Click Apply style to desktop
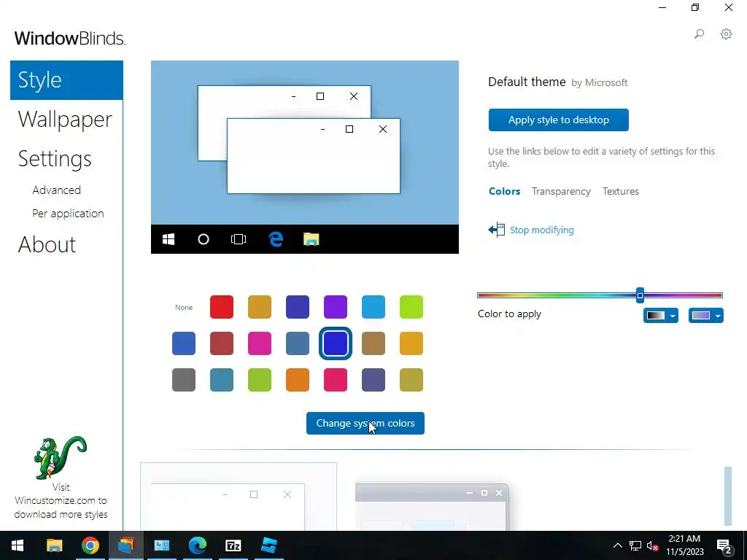Viewport: 747px width, 560px height. [558, 120]
